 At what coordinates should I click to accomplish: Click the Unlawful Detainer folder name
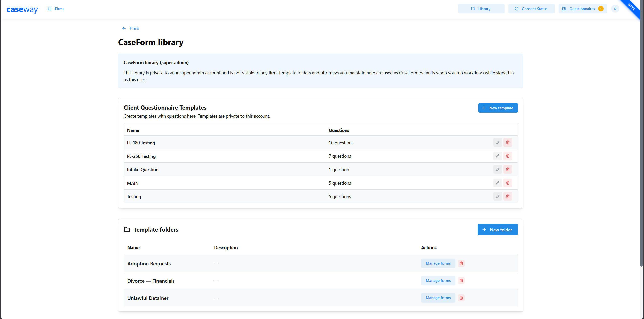click(148, 298)
